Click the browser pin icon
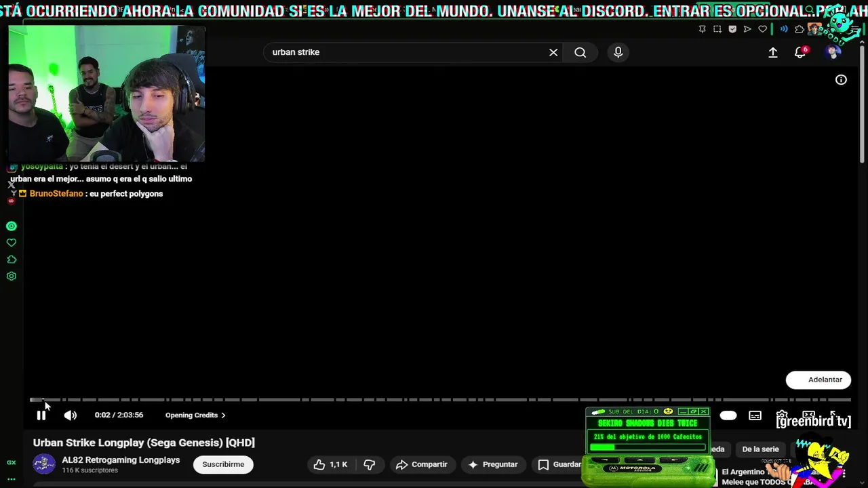Viewport: 868px width, 488px height. (x=702, y=29)
